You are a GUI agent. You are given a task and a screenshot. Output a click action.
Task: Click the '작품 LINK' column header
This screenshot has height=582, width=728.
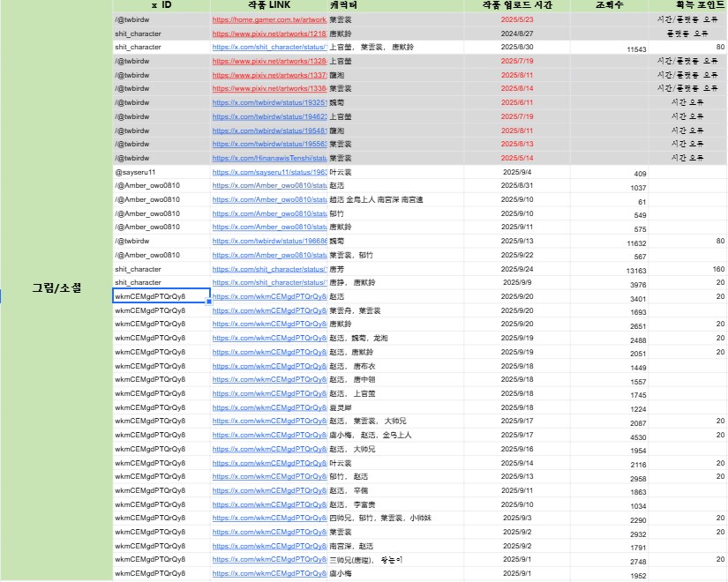click(x=268, y=5)
